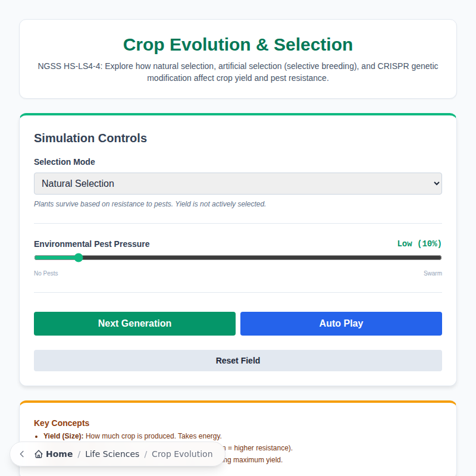Click the Selection Mode label

pos(64,162)
